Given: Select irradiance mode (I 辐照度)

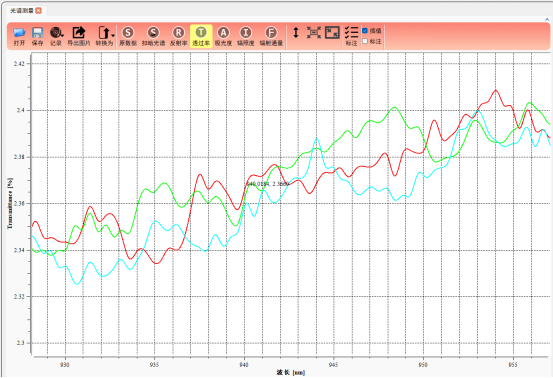Looking at the screenshot, I should point(246,36).
